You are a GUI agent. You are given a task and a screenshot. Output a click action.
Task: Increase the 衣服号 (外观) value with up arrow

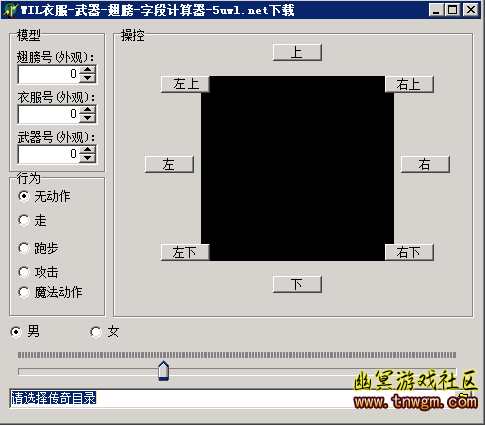coord(88,110)
